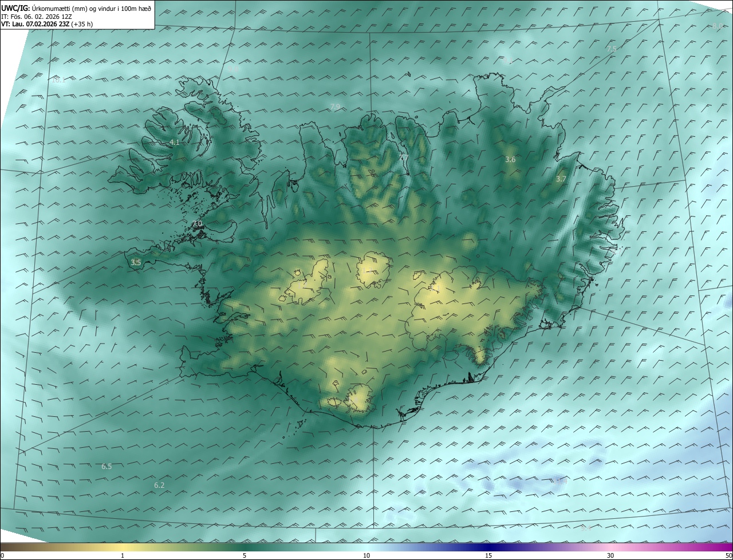Image resolution: width=733 pixels, height=560 pixels.
Task: Click the 3.7 value label on the map
Action: 561,179
